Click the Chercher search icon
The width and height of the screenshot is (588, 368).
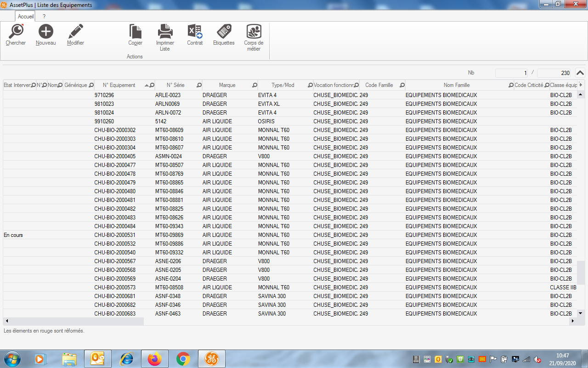pyautogui.click(x=16, y=31)
